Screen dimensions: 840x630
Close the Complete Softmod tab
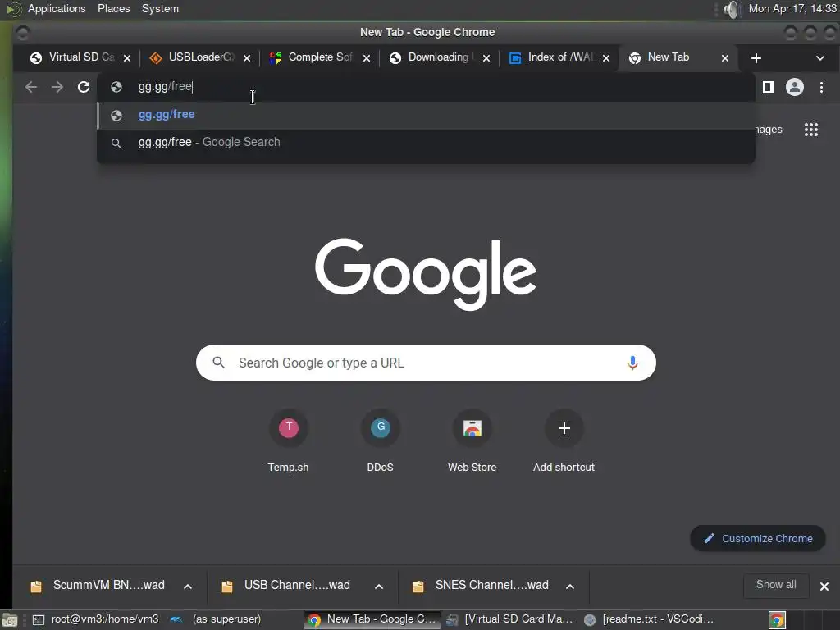pyautogui.click(x=367, y=58)
